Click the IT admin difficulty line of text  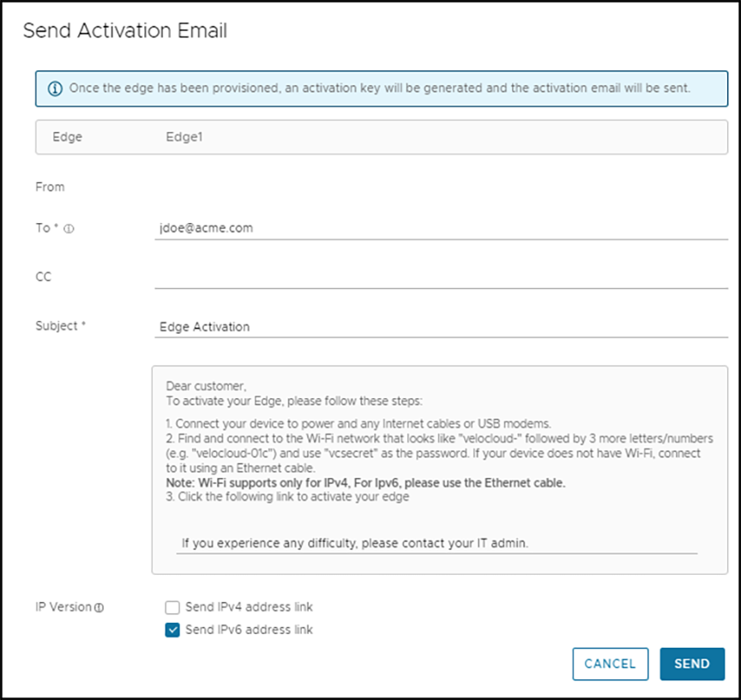click(x=354, y=543)
